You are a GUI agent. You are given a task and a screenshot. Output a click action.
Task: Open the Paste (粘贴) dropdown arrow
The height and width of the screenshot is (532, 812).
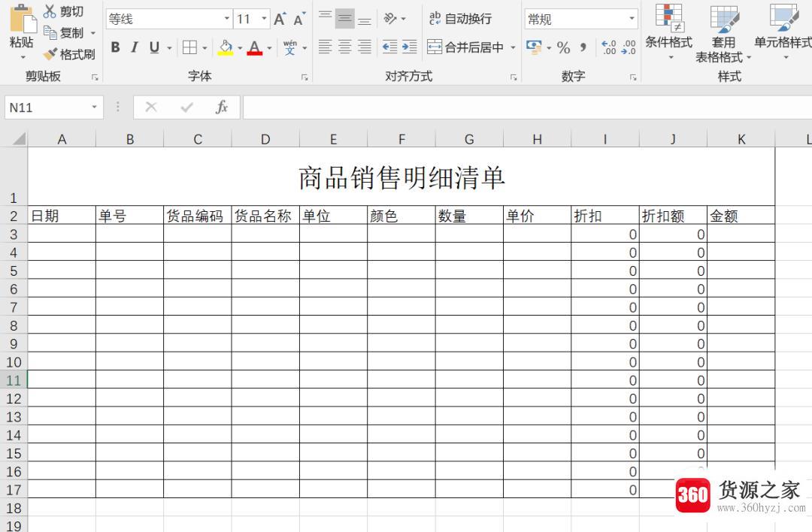tap(21, 56)
